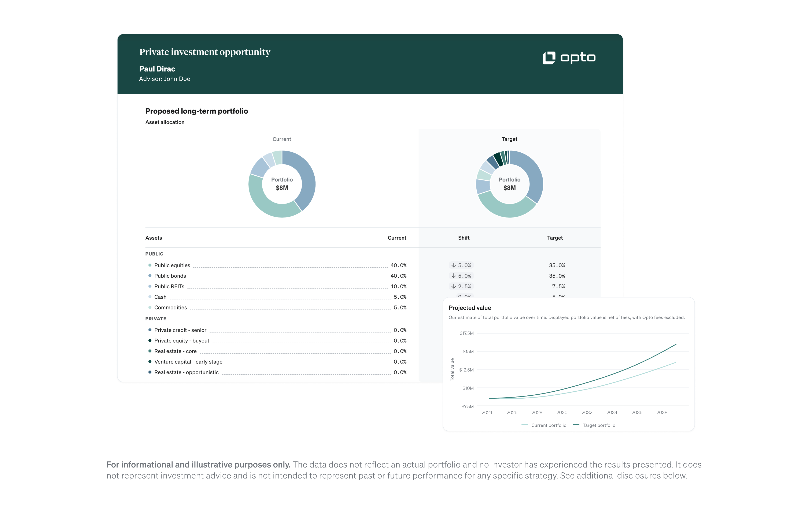Click the 'Public bonds' row label

click(x=170, y=276)
